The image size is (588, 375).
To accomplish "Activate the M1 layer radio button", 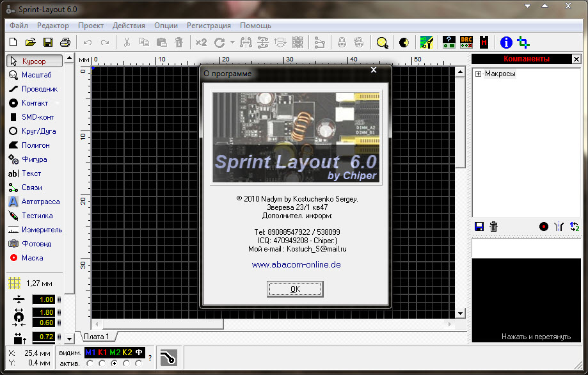I will [x=89, y=363].
